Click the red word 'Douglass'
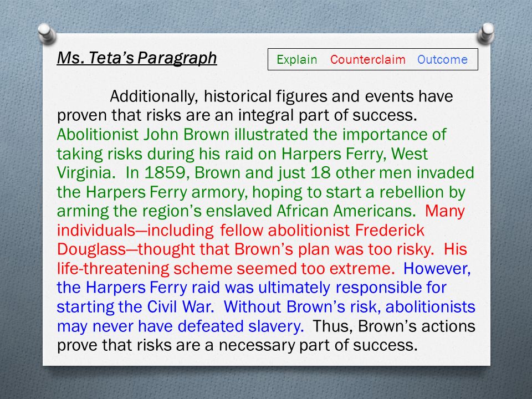The image size is (532, 399). [91, 249]
